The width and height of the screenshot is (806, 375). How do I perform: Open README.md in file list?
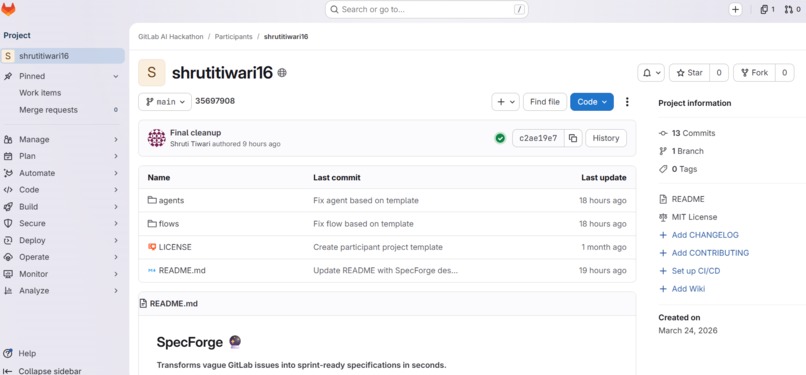pyautogui.click(x=182, y=270)
